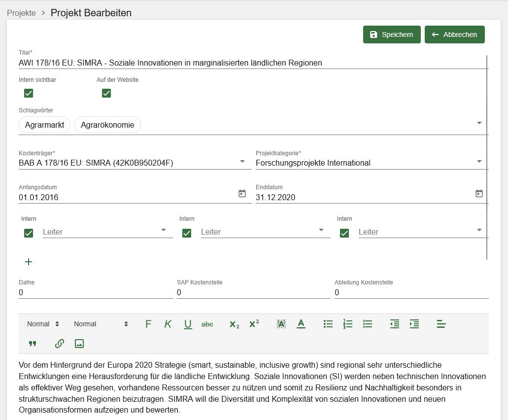Apply superscript formatting
The height and width of the screenshot is (420, 508).
tap(254, 323)
